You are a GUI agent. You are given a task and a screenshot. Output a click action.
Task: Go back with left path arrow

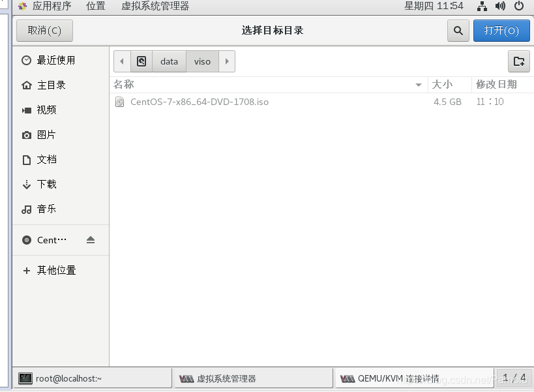tap(122, 61)
